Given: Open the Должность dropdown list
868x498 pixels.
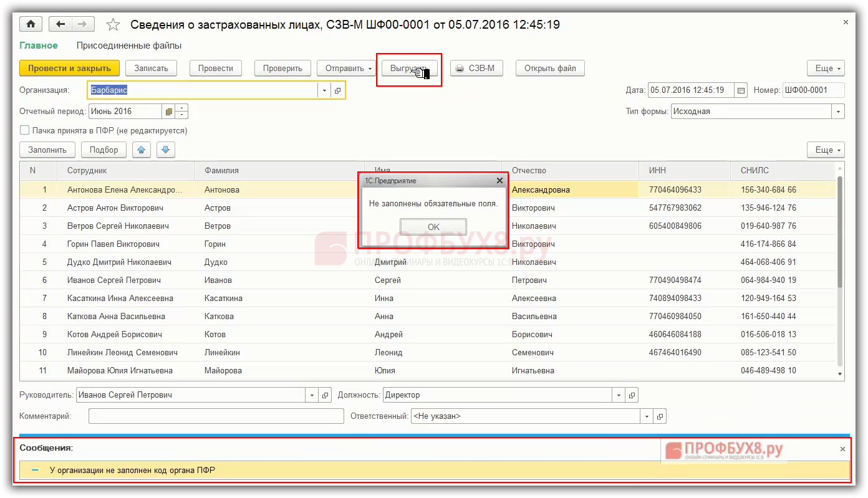Looking at the screenshot, I should pyautogui.click(x=619, y=395).
